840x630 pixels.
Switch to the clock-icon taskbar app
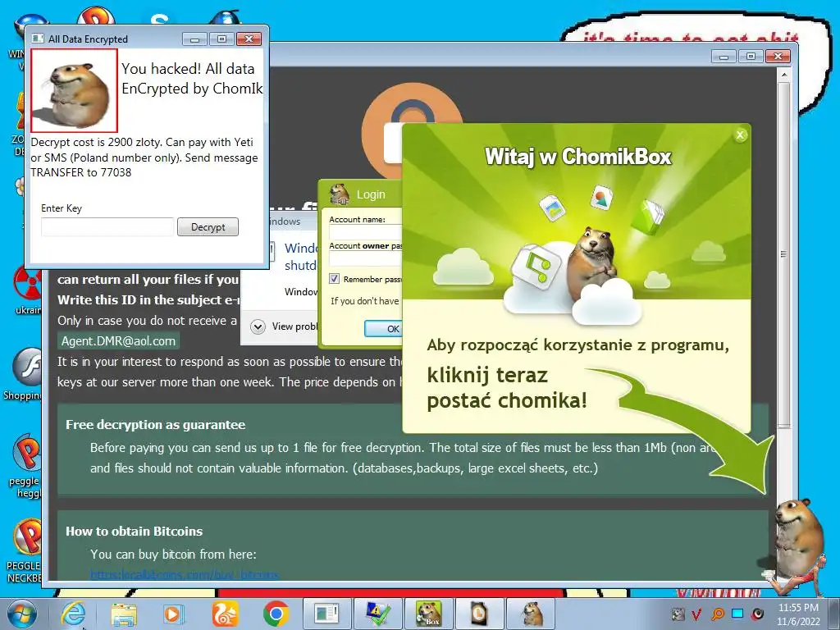(x=479, y=614)
